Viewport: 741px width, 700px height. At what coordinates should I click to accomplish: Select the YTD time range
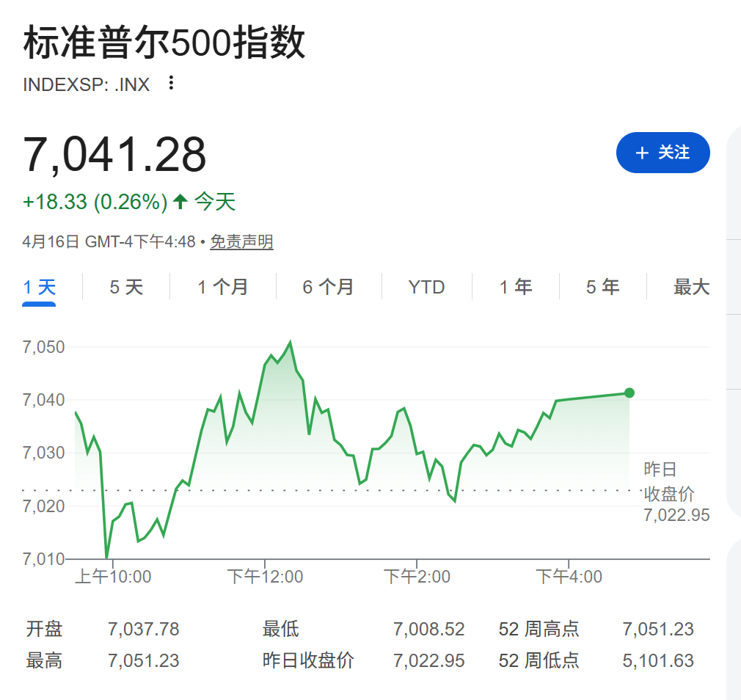click(x=426, y=287)
